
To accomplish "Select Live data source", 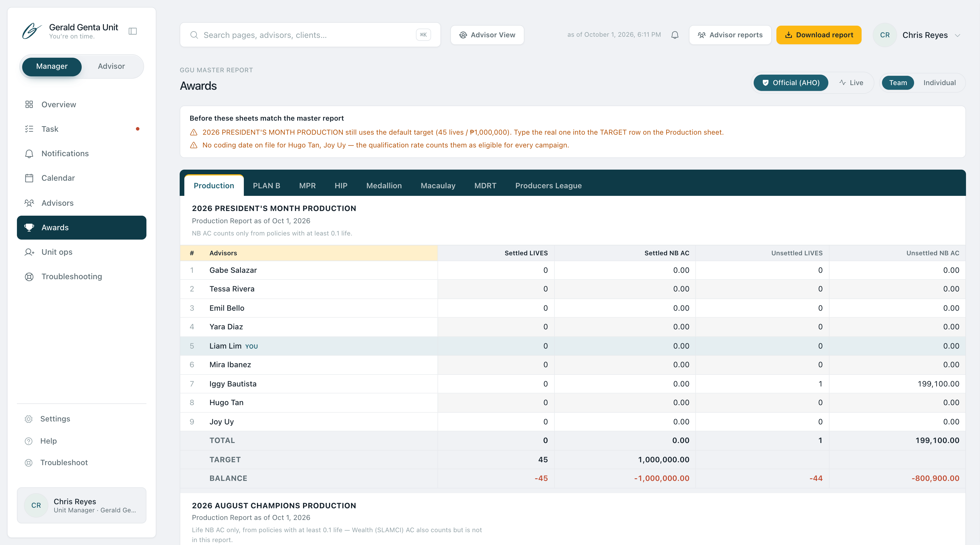I will 851,83.
